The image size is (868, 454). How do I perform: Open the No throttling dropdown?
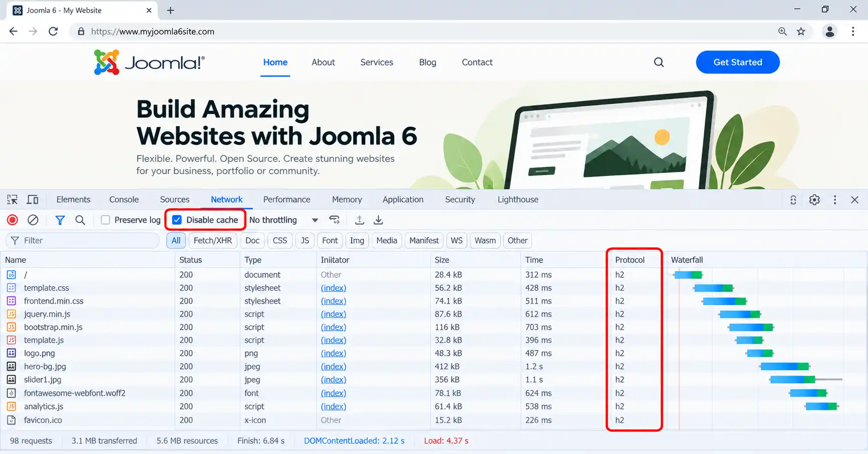point(283,220)
